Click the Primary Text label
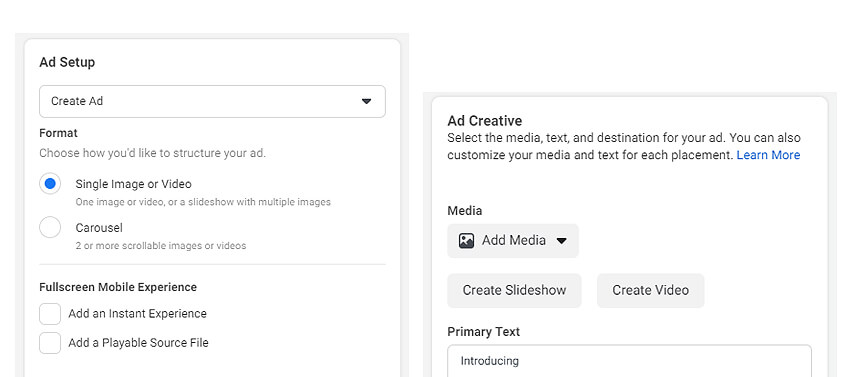Screen dimensions: 848x377 tap(483, 332)
